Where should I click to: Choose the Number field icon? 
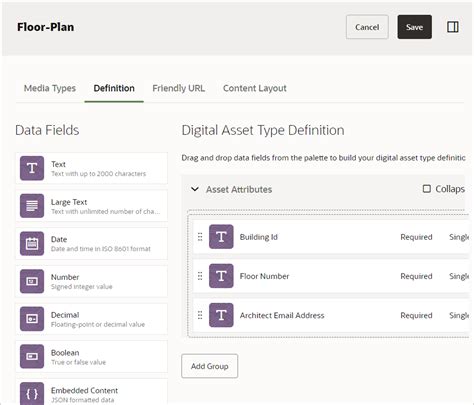tap(32, 281)
